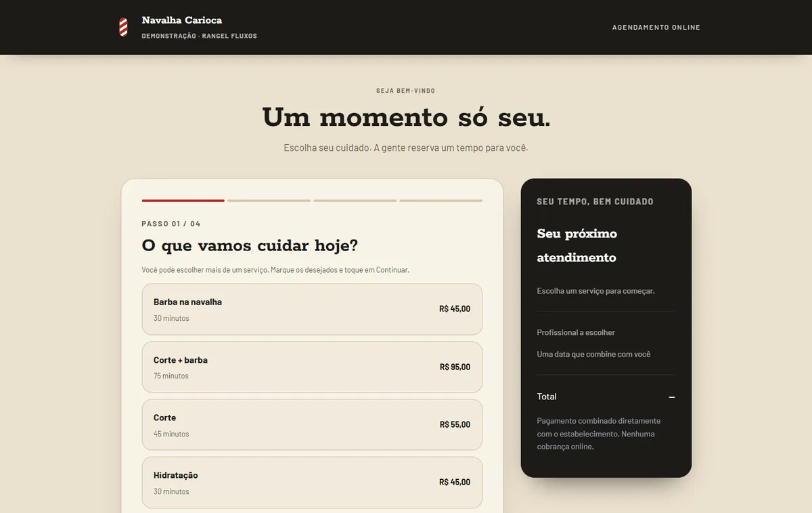Viewport: 812px width, 513px height.
Task: Select the Barba na navalha service card
Action: (x=312, y=309)
